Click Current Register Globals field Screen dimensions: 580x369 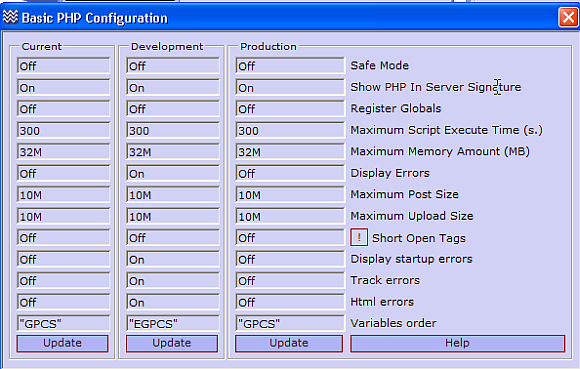coord(63,109)
